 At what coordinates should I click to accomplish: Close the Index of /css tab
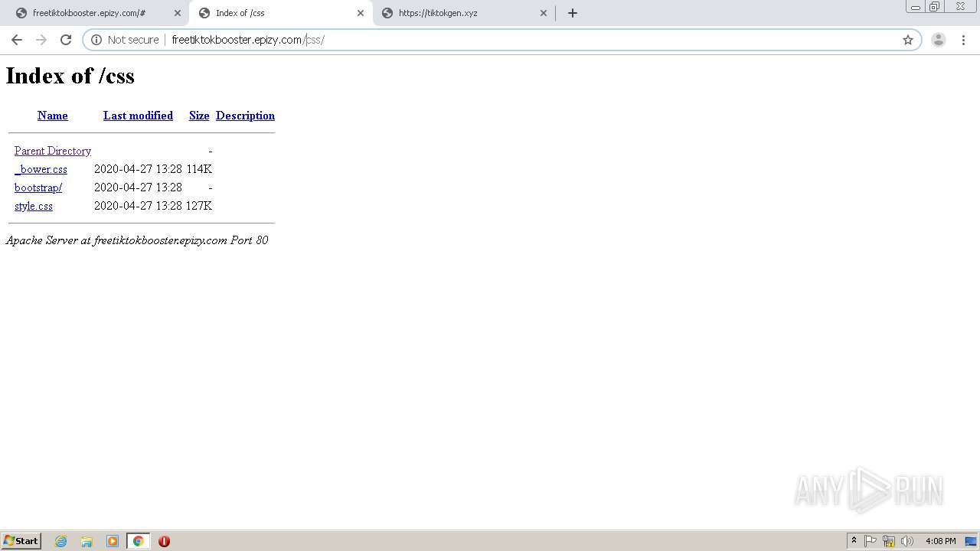click(361, 13)
